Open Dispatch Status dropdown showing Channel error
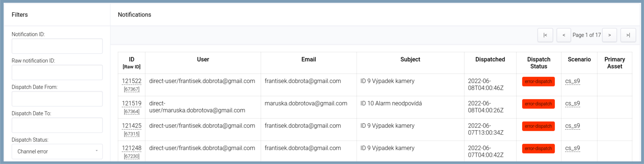 point(57,151)
